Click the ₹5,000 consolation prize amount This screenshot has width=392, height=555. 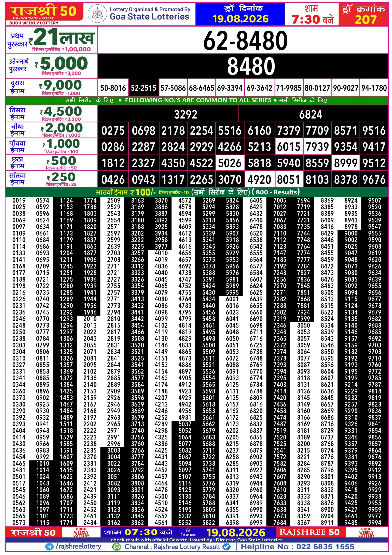(61, 63)
